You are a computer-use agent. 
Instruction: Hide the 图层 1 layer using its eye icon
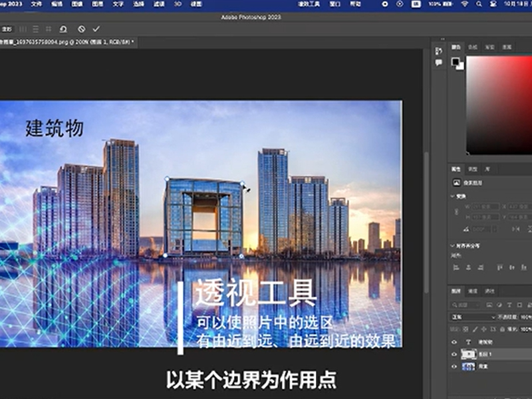pyautogui.click(x=455, y=354)
